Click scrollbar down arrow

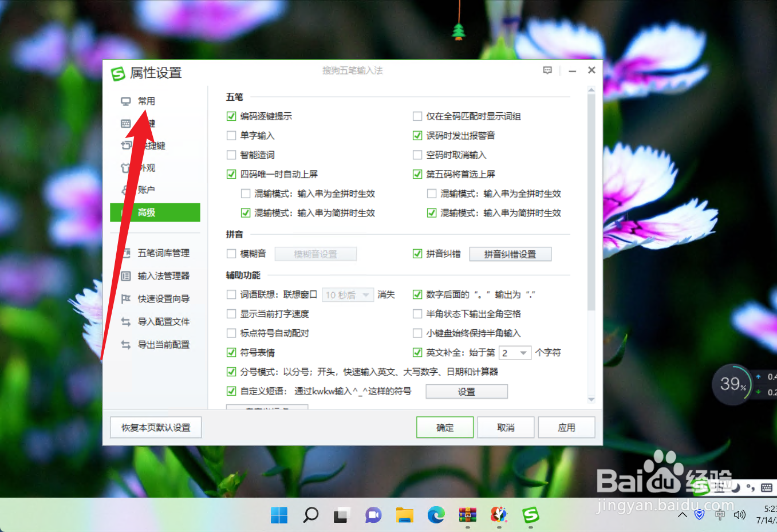point(591,399)
